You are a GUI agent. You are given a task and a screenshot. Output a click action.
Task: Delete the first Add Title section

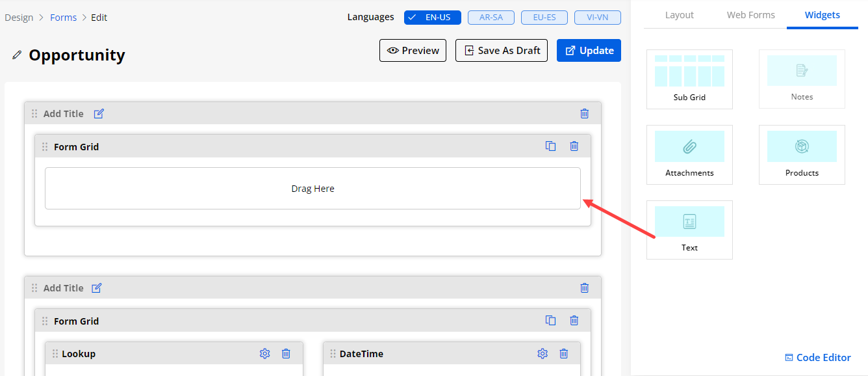[x=584, y=113]
